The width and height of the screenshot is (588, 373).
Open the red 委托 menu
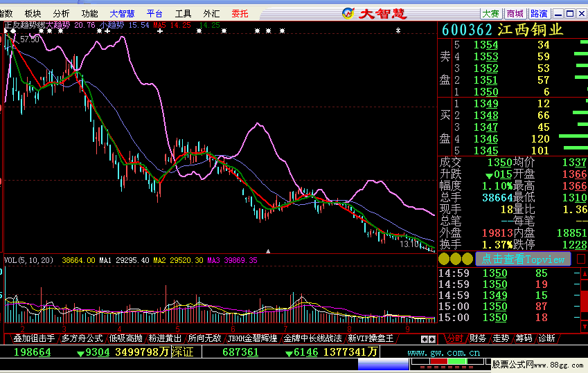tap(240, 14)
